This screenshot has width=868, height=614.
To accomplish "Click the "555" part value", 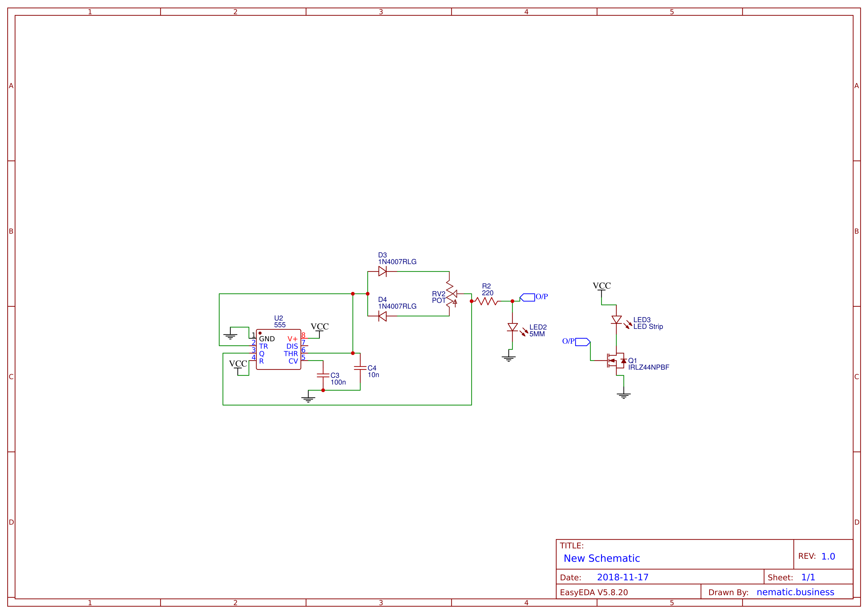I will [280, 325].
